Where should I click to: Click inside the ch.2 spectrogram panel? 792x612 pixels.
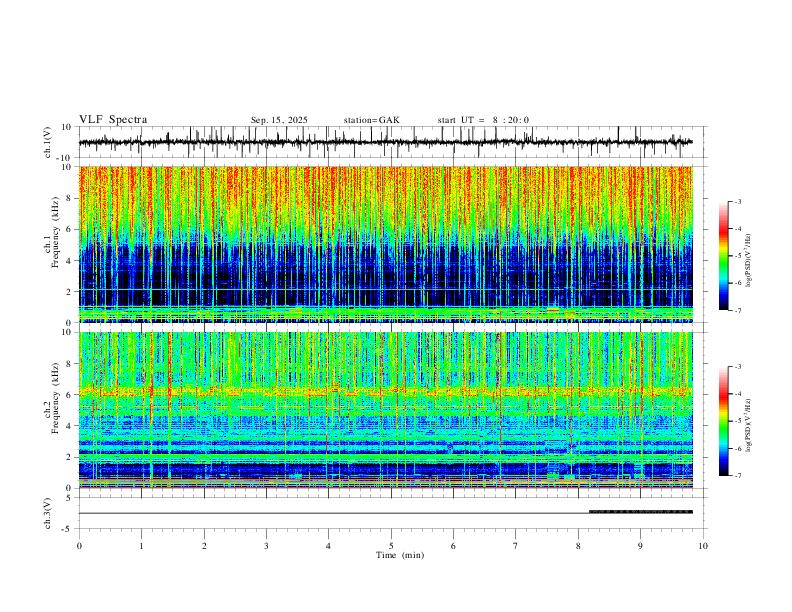click(x=386, y=410)
